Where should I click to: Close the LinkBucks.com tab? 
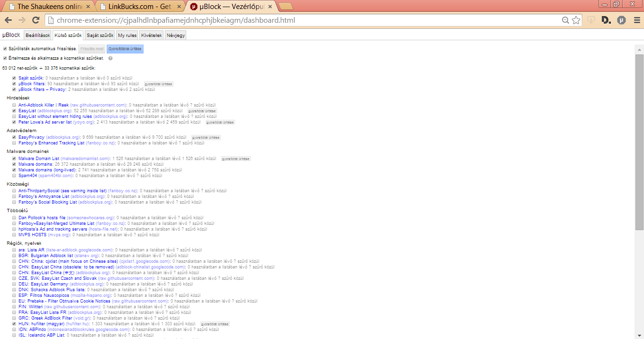pos(179,7)
